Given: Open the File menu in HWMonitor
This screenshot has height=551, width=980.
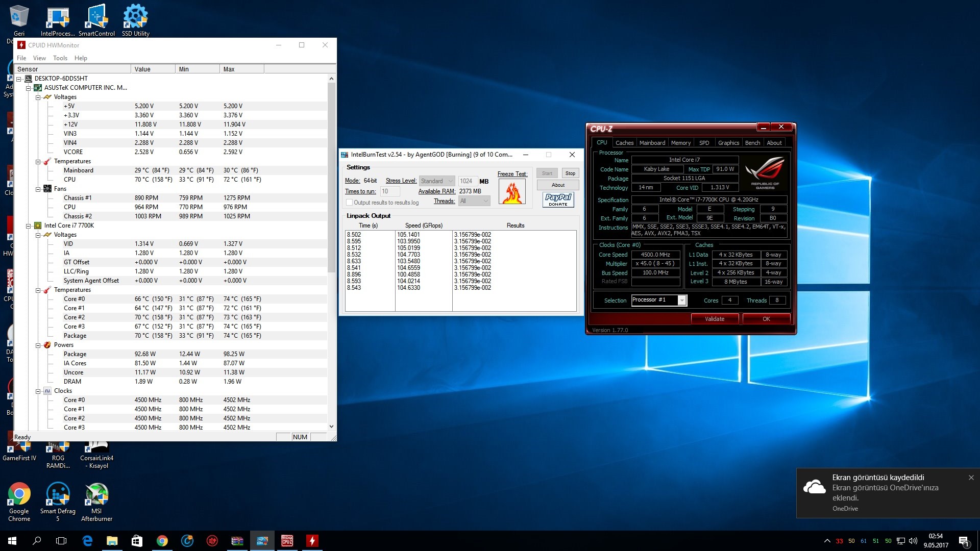Looking at the screenshot, I should coord(21,58).
